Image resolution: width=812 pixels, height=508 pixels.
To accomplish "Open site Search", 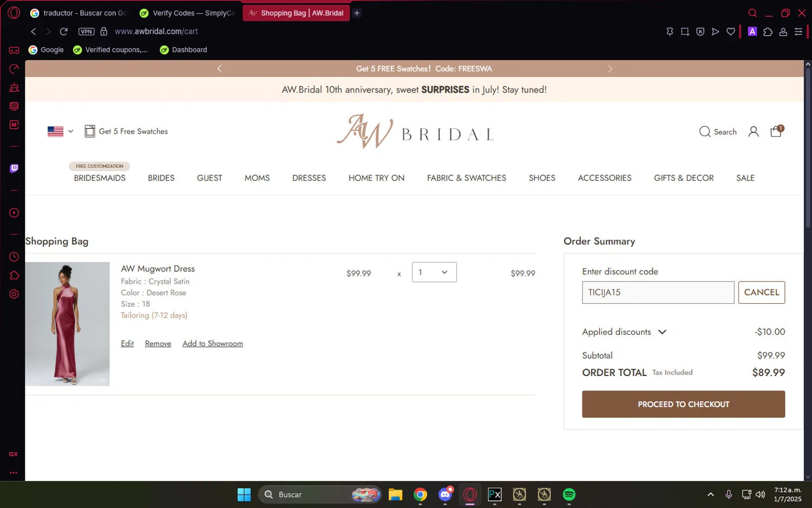I will coord(718,132).
